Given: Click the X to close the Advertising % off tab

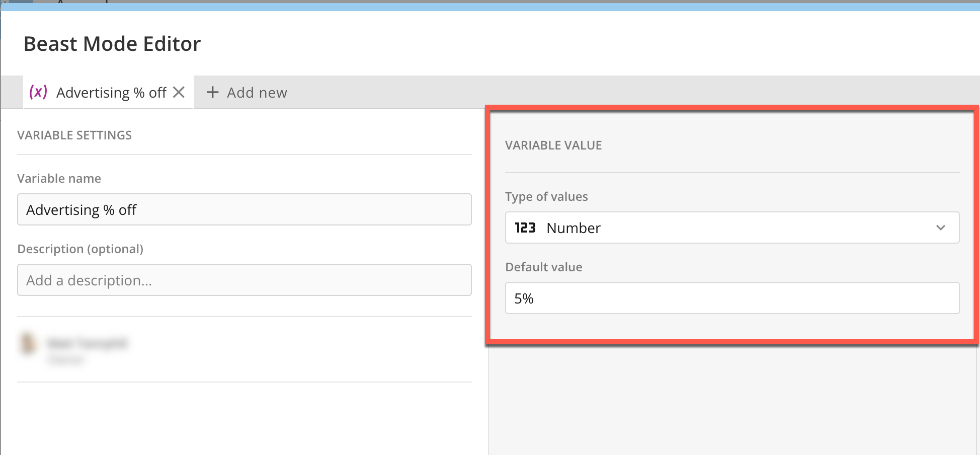Looking at the screenshot, I should (x=179, y=92).
